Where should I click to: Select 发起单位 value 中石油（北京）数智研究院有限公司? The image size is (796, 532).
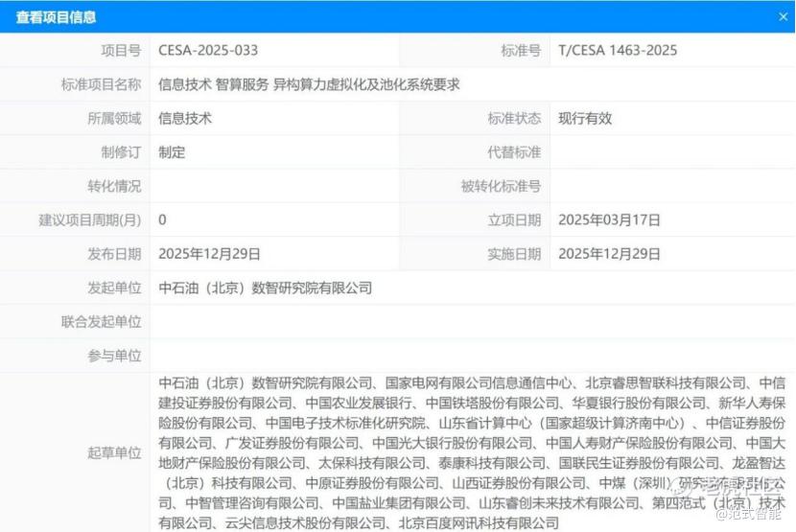click(266, 288)
